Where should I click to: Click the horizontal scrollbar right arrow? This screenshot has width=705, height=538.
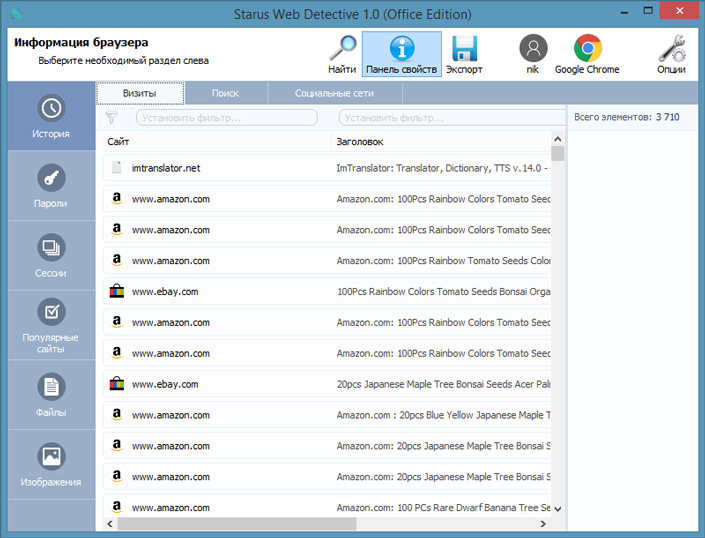tap(543, 524)
